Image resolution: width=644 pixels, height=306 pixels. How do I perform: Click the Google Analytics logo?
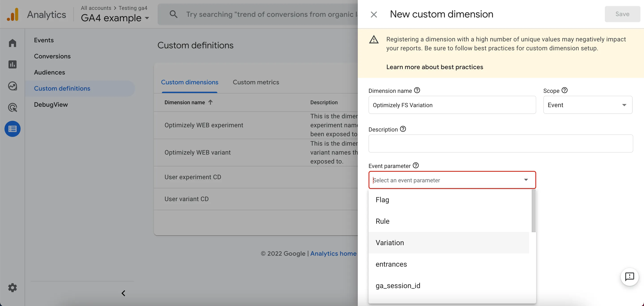(13, 14)
